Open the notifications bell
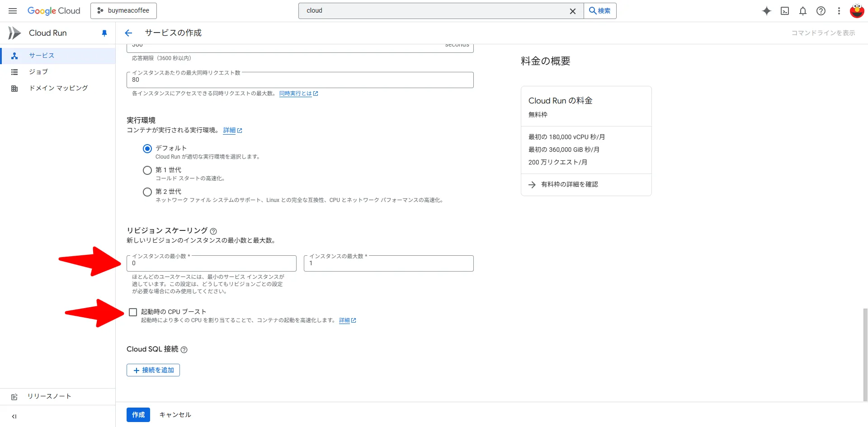 803,11
